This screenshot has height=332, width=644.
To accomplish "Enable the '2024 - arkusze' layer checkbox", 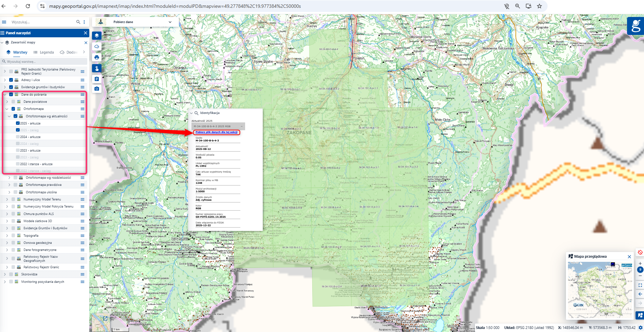I will click(x=18, y=137).
